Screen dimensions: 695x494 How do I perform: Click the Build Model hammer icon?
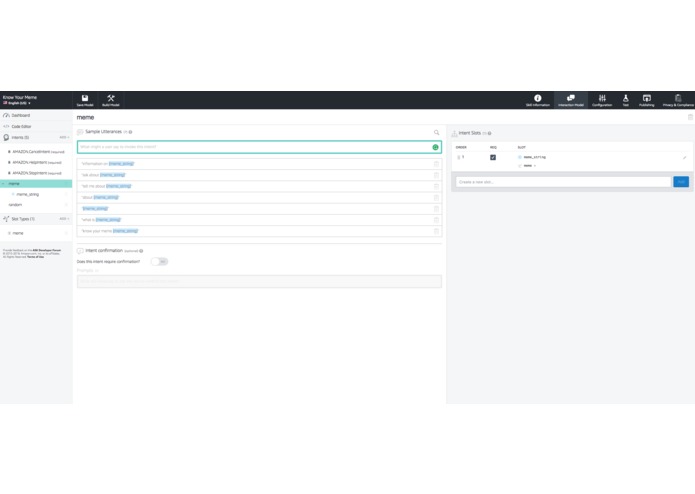point(111,100)
